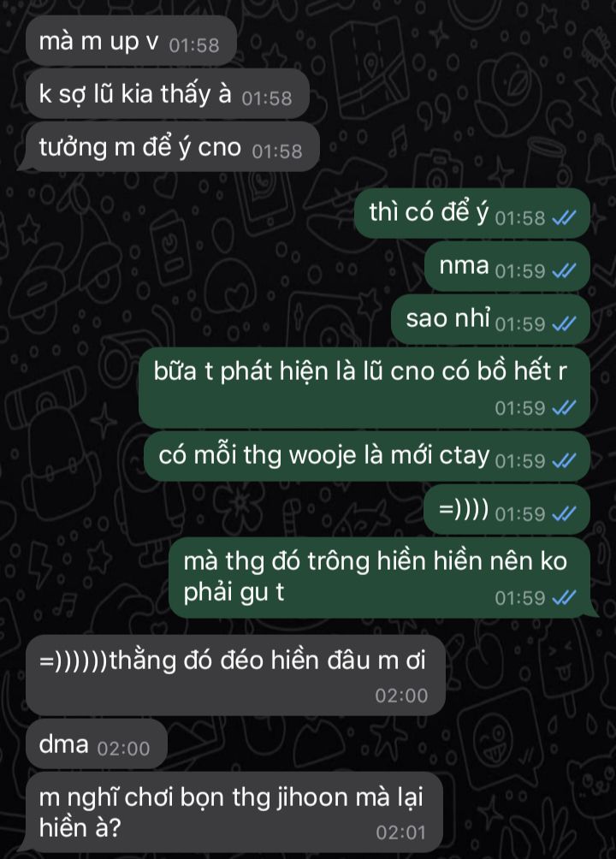
Task: Tap the 'dma' message bubble
Action: coord(96,744)
